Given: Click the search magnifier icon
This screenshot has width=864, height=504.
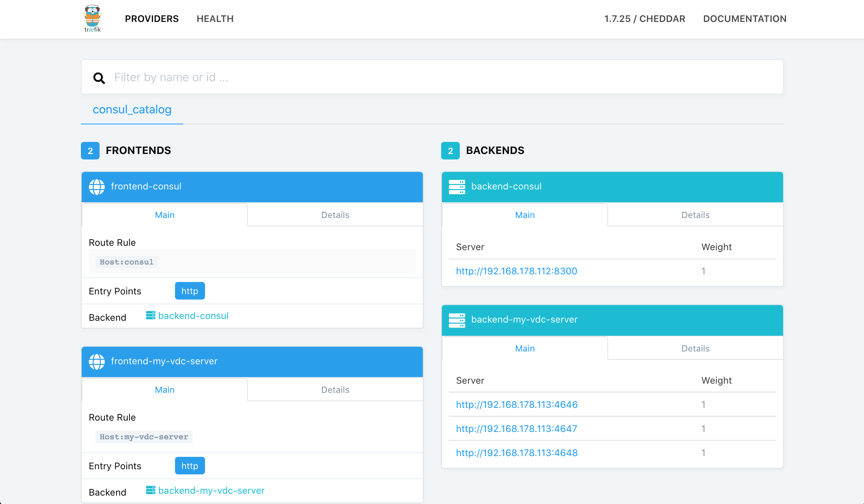Looking at the screenshot, I should point(99,78).
